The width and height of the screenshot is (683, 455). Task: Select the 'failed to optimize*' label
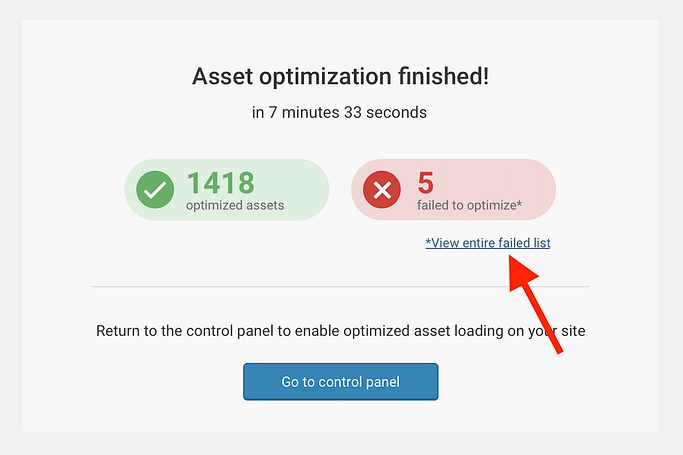click(x=469, y=206)
